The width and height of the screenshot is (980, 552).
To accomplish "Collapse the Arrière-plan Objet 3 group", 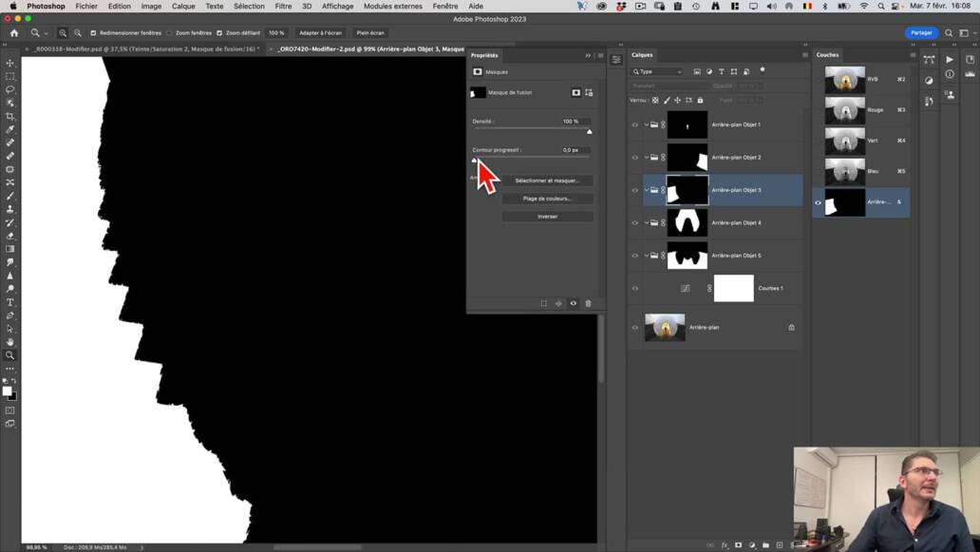I will click(x=647, y=190).
